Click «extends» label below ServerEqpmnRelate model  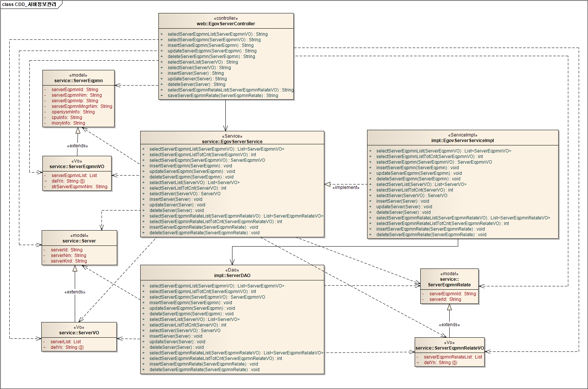click(x=449, y=325)
